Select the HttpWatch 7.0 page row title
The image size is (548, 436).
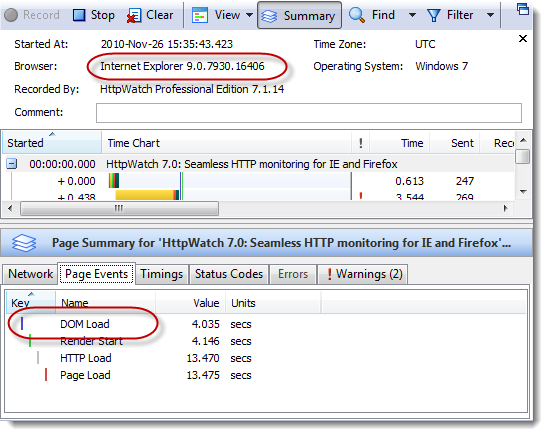point(252,164)
